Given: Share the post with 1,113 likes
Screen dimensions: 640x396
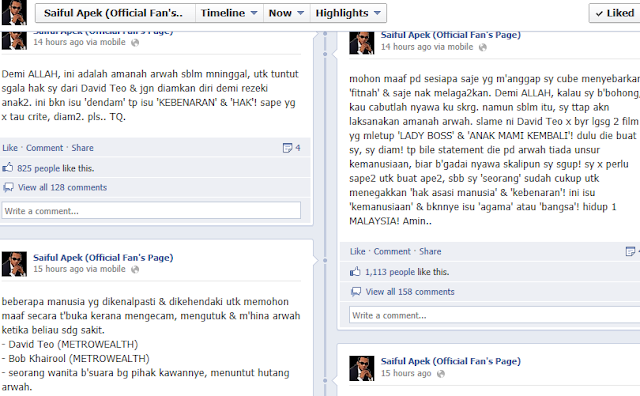Looking at the screenshot, I should [430, 251].
